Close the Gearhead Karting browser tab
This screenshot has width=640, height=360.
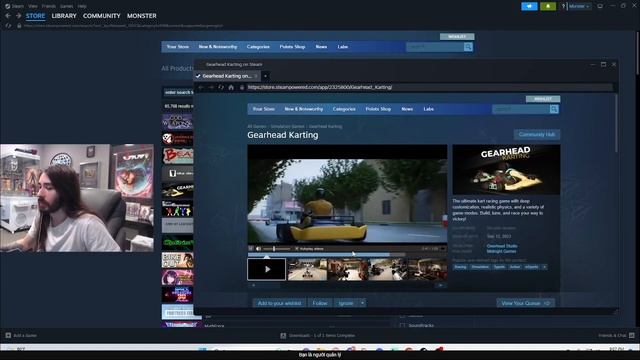(x=256, y=76)
